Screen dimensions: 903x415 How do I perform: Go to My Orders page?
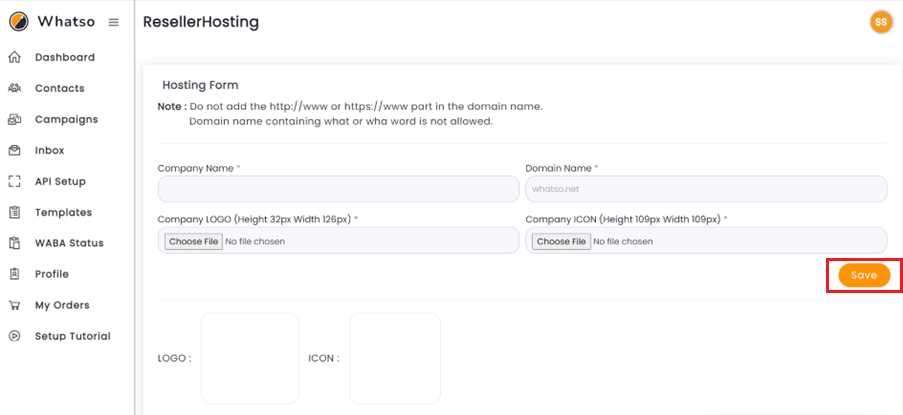[62, 305]
